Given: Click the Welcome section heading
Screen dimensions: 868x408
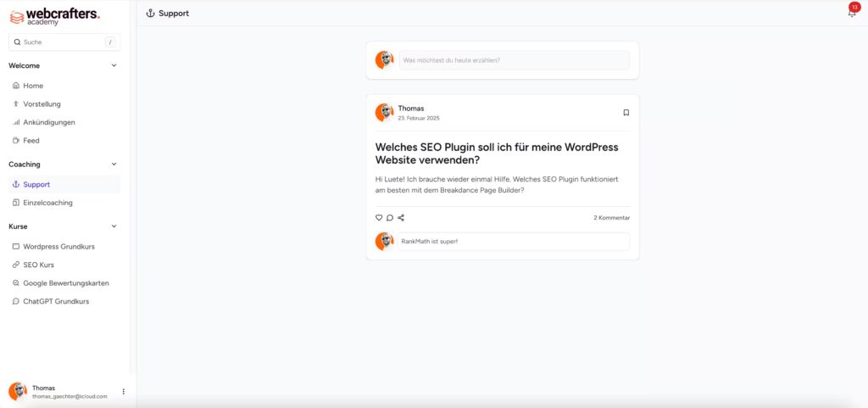Looking at the screenshot, I should click(24, 65).
